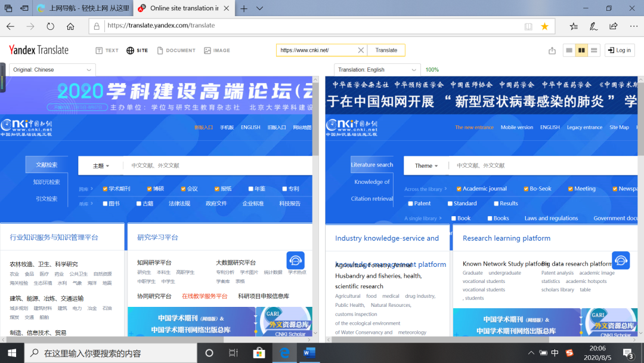Show the tab preview chevron
The width and height of the screenshot is (644, 363).
(x=259, y=8)
